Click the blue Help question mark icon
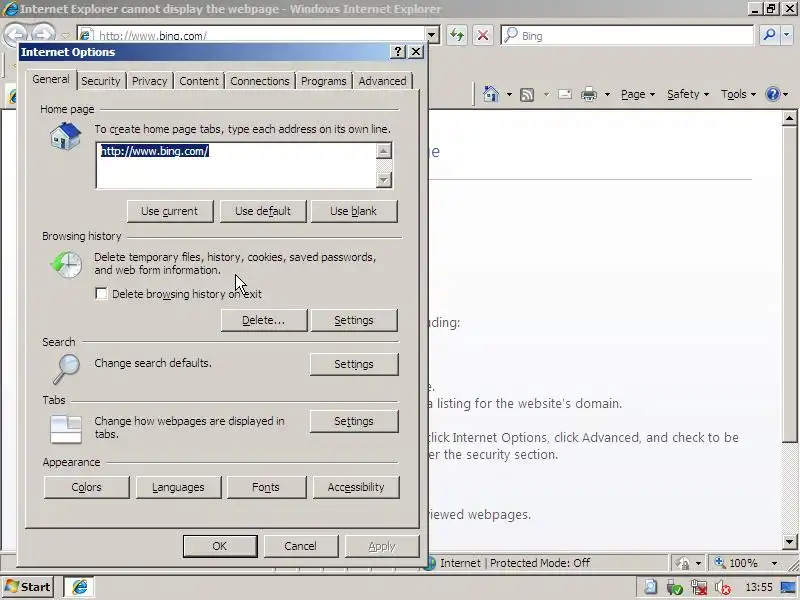Screen dimensions: 800x600 click(772, 94)
